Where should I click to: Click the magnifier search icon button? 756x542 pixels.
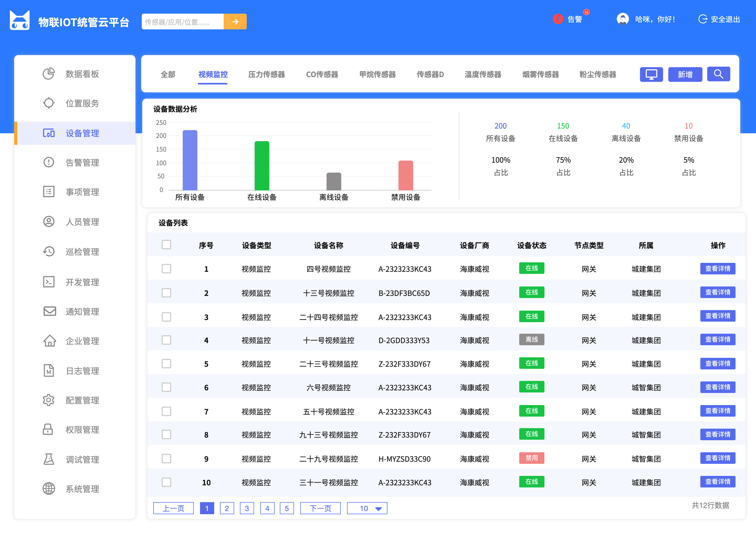tap(718, 74)
